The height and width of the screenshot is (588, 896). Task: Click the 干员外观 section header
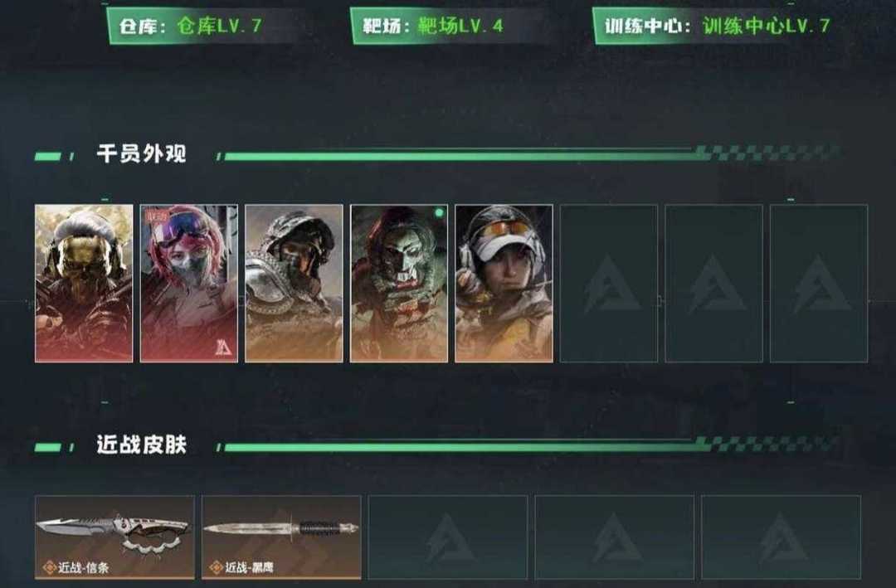(x=141, y=153)
